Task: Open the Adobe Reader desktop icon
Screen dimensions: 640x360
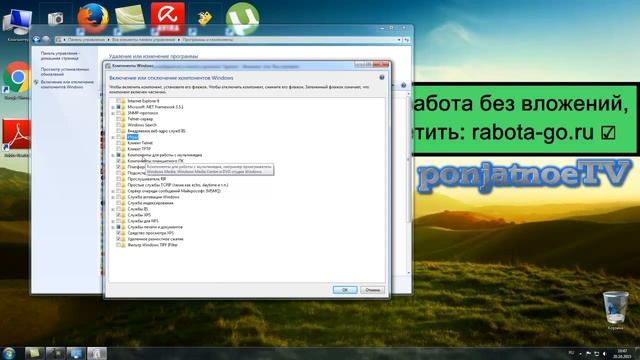Action: (x=16, y=136)
